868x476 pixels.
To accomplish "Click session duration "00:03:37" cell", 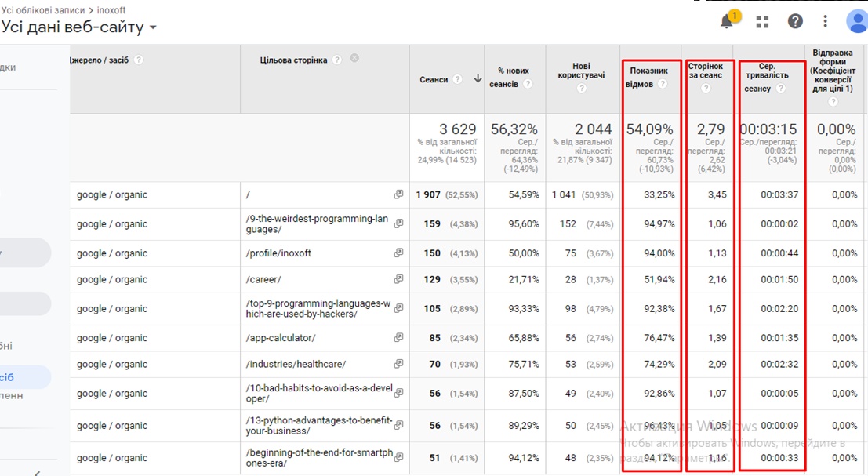I will [779, 194].
